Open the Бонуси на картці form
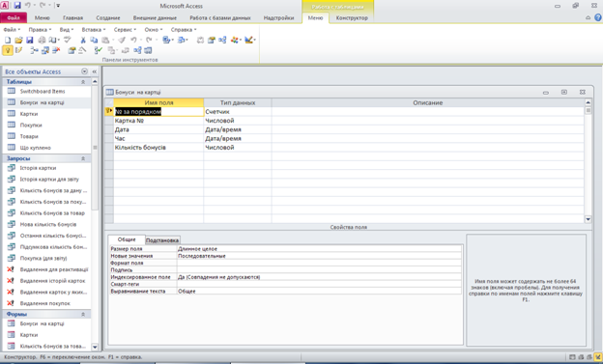Viewport: 603px width, 364px height. click(x=42, y=323)
